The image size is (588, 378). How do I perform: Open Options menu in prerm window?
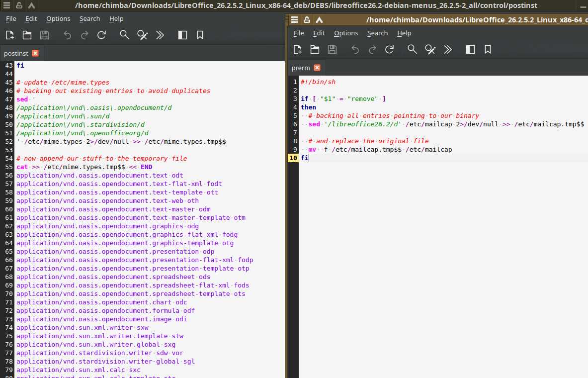tap(346, 33)
